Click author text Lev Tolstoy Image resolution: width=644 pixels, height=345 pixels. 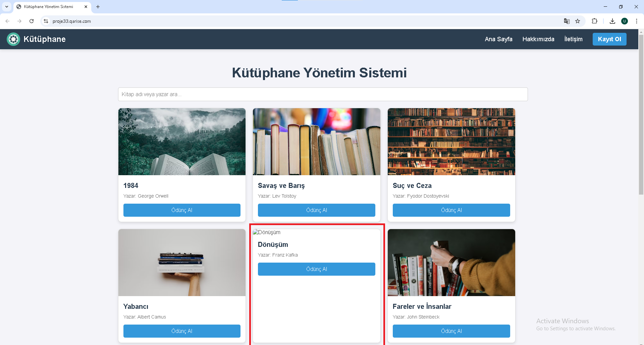284,196
